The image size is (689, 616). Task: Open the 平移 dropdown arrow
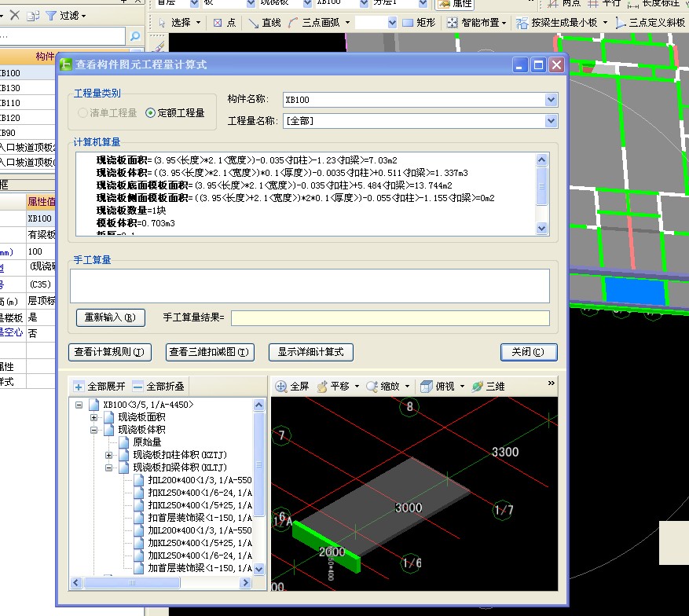357,387
